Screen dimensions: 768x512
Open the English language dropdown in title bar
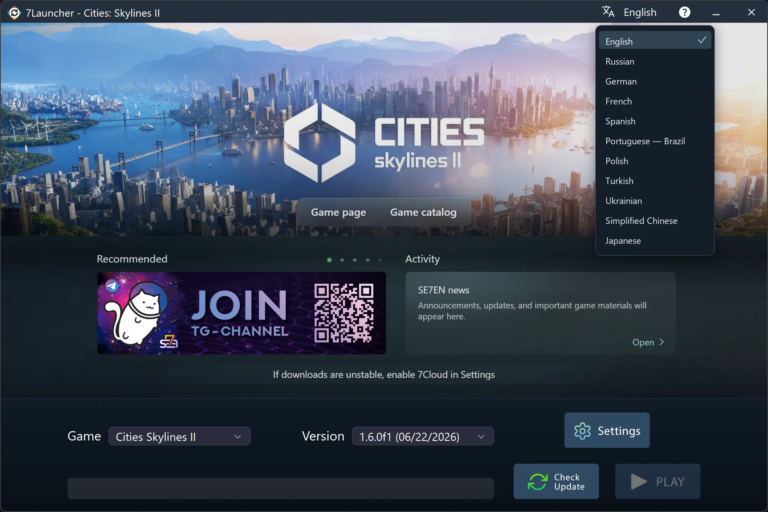(x=640, y=12)
